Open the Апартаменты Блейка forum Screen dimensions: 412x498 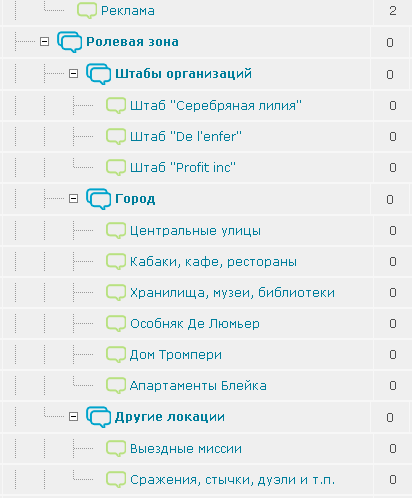click(198, 386)
